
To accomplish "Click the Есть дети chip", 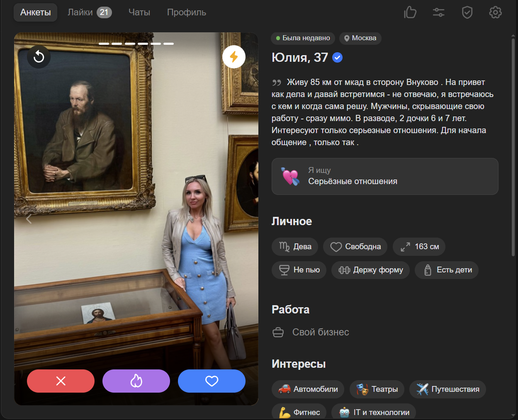I will click(x=447, y=270).
